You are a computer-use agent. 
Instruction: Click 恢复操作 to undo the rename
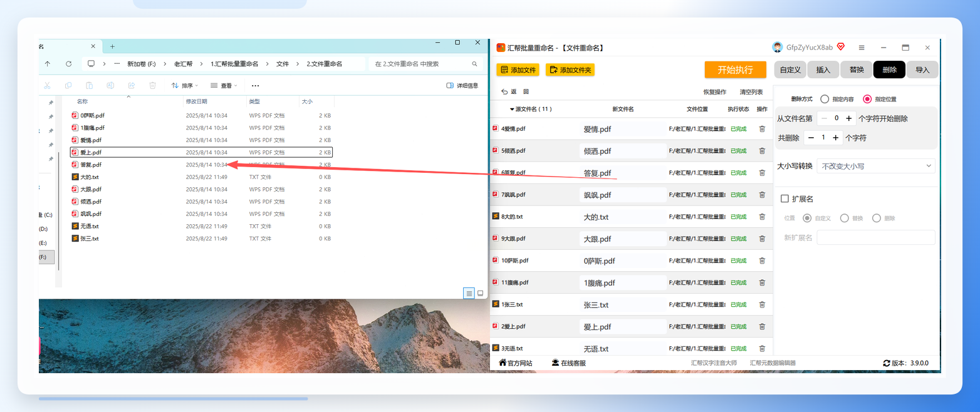(715, 92)
